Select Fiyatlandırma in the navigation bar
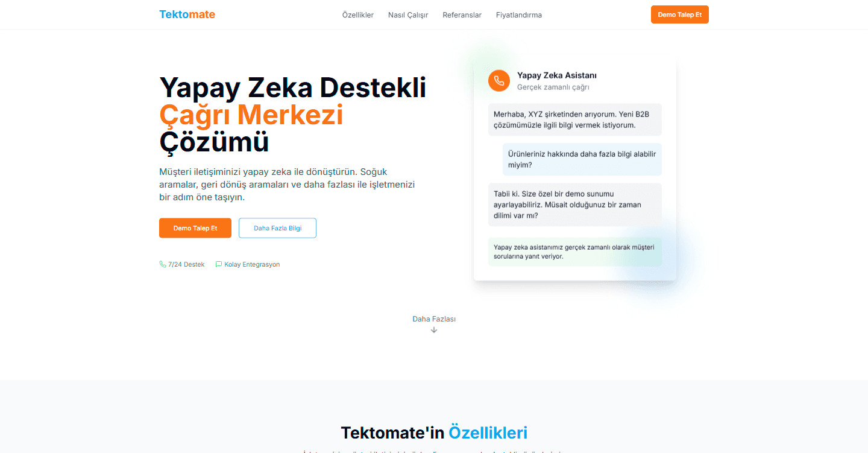This screenshot has width=868, height=453. pos(519,15)
